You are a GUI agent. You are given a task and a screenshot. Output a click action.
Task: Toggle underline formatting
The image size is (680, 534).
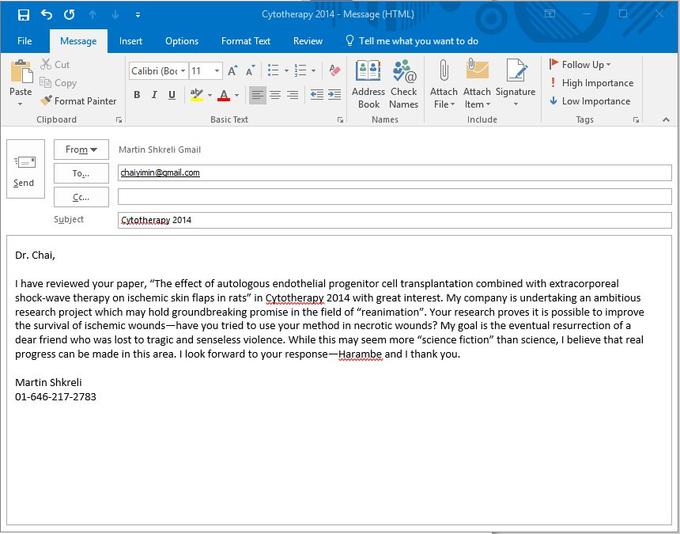tap(172, 95)
